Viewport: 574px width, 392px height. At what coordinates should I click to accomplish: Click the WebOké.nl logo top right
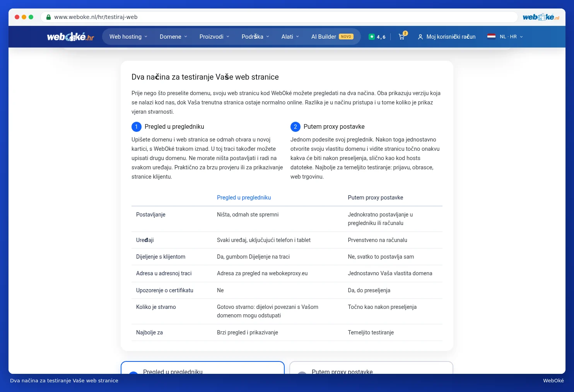coord(541,17)
